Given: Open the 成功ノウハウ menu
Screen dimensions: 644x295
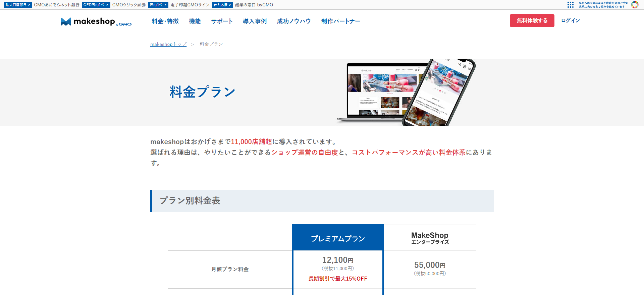Looking at the screenshot, I should (x=294, y=21).
